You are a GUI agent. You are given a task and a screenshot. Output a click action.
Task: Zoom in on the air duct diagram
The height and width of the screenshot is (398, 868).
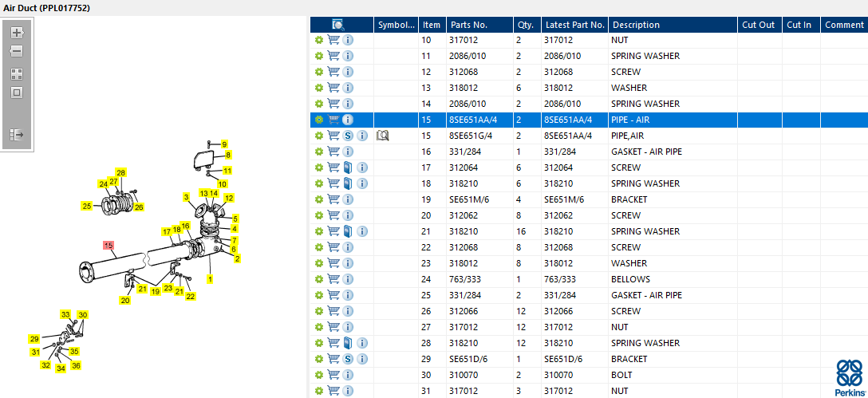tap(18, 32)
